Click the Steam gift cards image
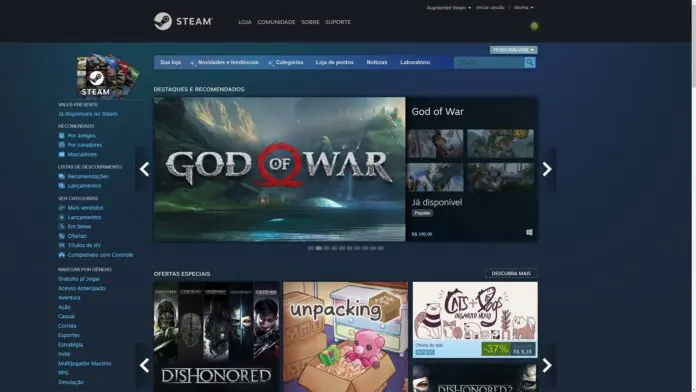 (x=107, y=76)
